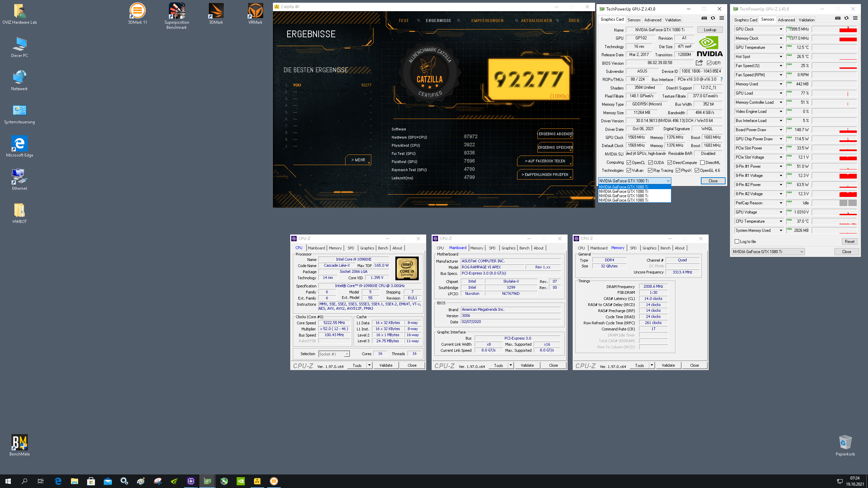868x488 pixels.
Task: Open the HWBOT folder on the desktop
Action: click(20, 213)
